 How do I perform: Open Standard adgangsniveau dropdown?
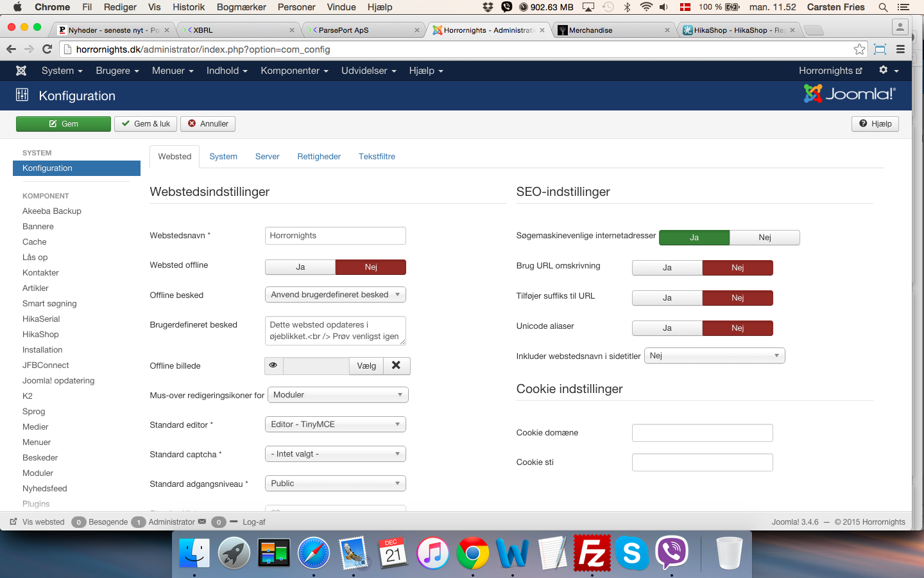click(336, 484)
